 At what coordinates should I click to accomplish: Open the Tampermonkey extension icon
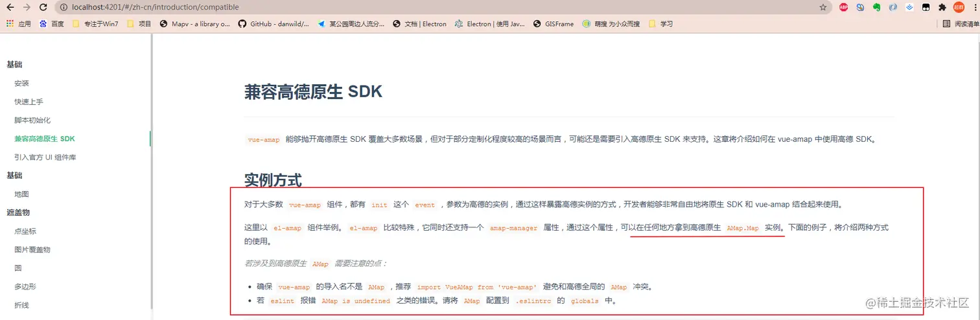(x=926, y=7)
